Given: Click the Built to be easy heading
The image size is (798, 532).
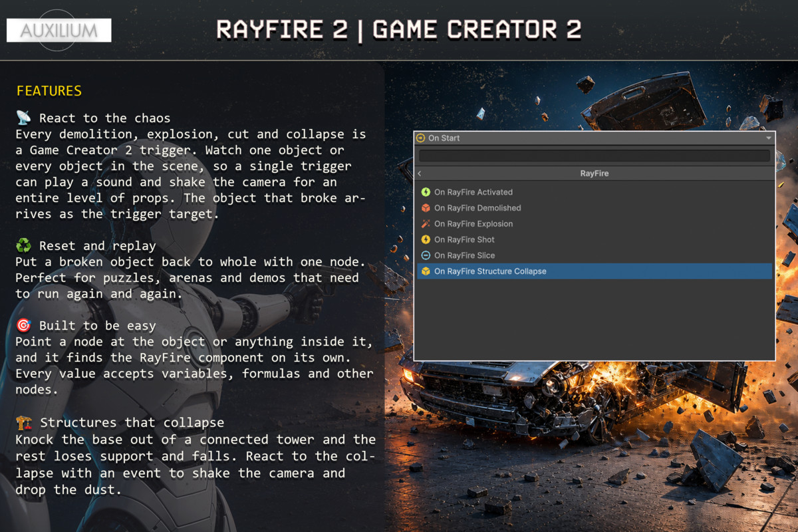Looking at the screenshot, I should (x=97, y=326).
